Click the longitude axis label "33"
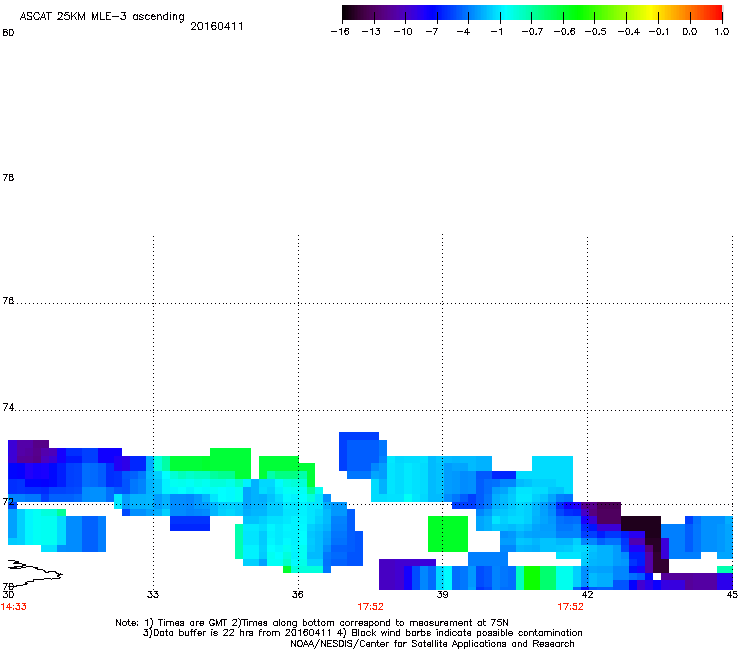This screenshot has height=650, width=740. pyautogui.click(x=152, y=594)
